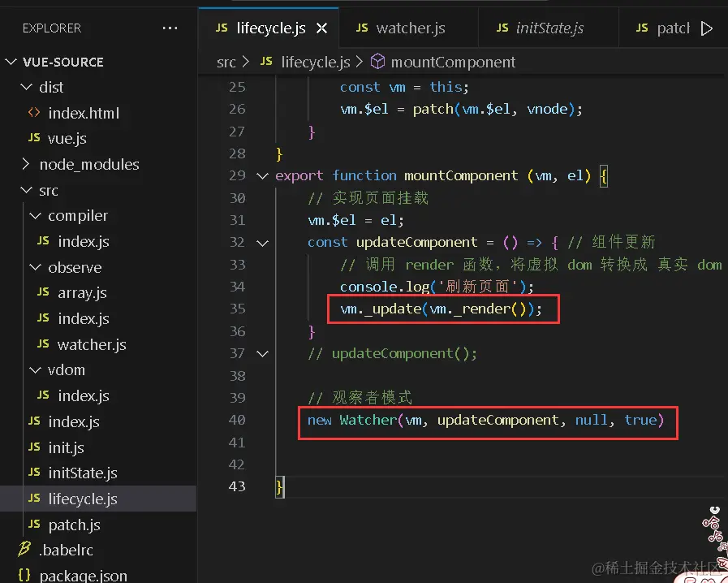Open the .babelrc file
The image size is (728, 583).
click(x=66, y=550)
